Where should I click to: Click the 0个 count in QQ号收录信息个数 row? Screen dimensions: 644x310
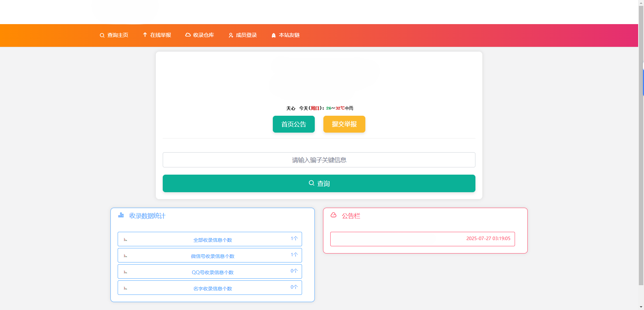click(294, 271)
